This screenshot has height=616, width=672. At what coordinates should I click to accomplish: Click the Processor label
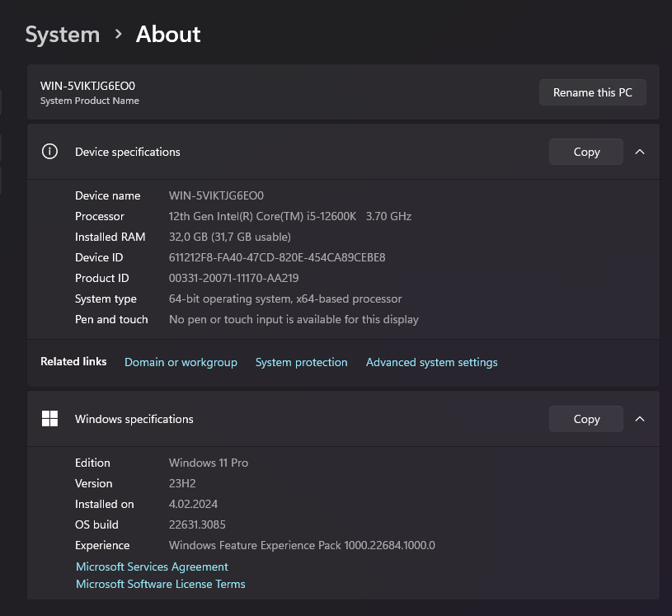click(100, 217)
